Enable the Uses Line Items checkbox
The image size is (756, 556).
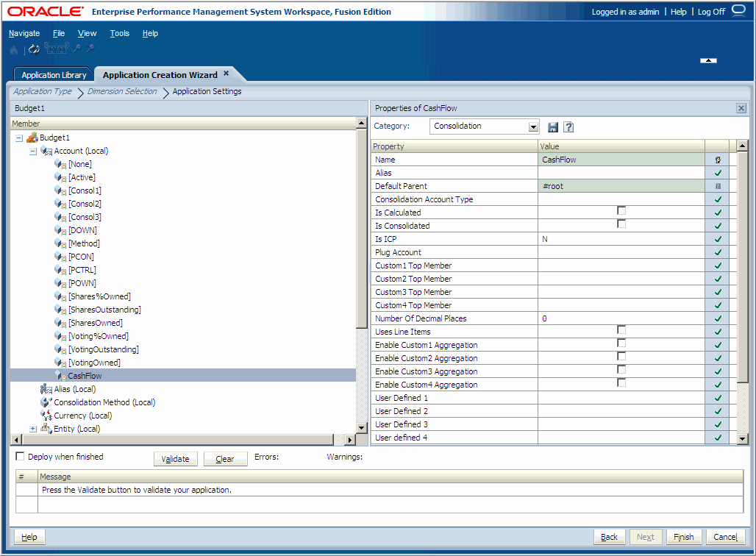coord(621,329)
